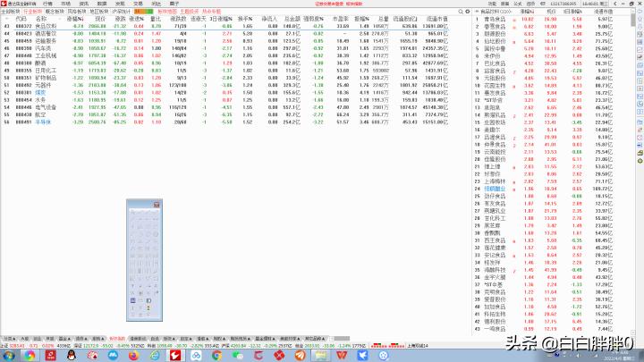This screenshot has width=644, height=362.
Task: Sort main table by 强弱度% column
Action: pyautogui.click(x=314, y=19)
